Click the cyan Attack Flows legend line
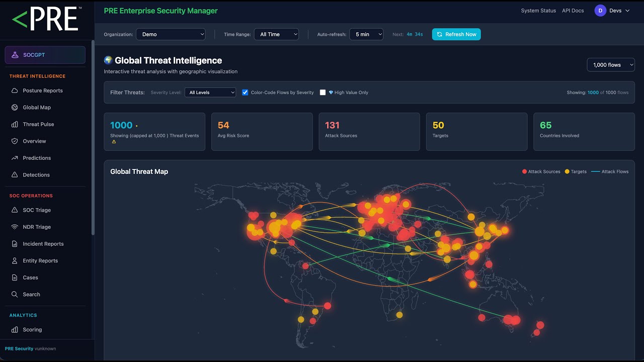 click(x=595, y=171)
